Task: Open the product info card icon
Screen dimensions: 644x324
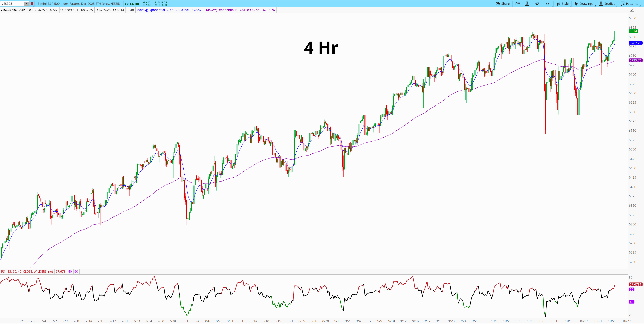Action: 518,4
